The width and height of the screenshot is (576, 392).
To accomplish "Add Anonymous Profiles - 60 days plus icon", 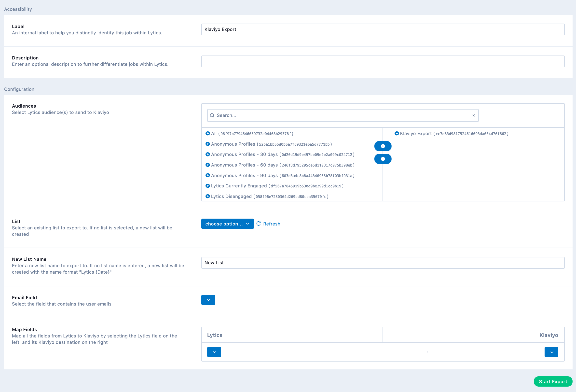I will (208, 165).
